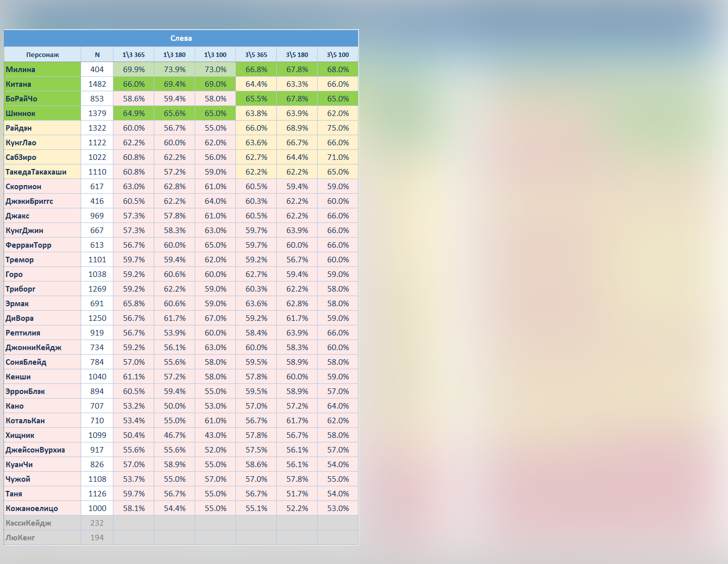Click the '61.1%' cell in Кенши row
Image resolution: width=728 pixels, height=564 pixels.
coord(134,377)
